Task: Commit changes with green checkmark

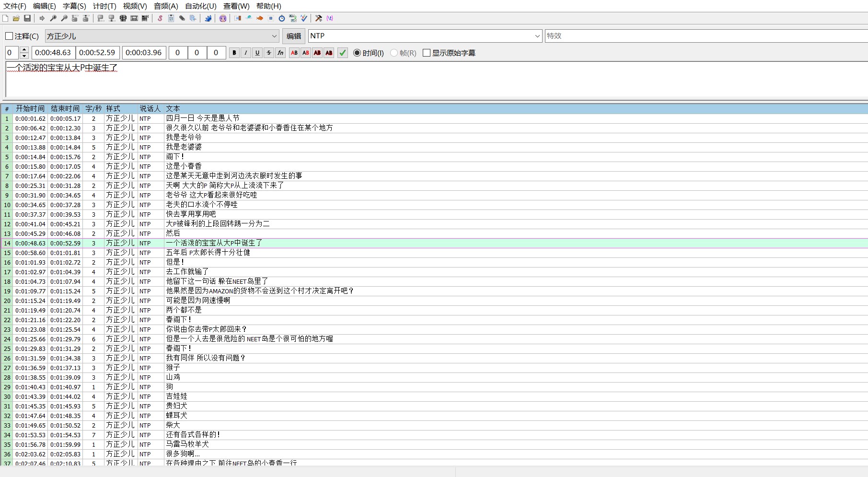Action: [x=343, y=53]
